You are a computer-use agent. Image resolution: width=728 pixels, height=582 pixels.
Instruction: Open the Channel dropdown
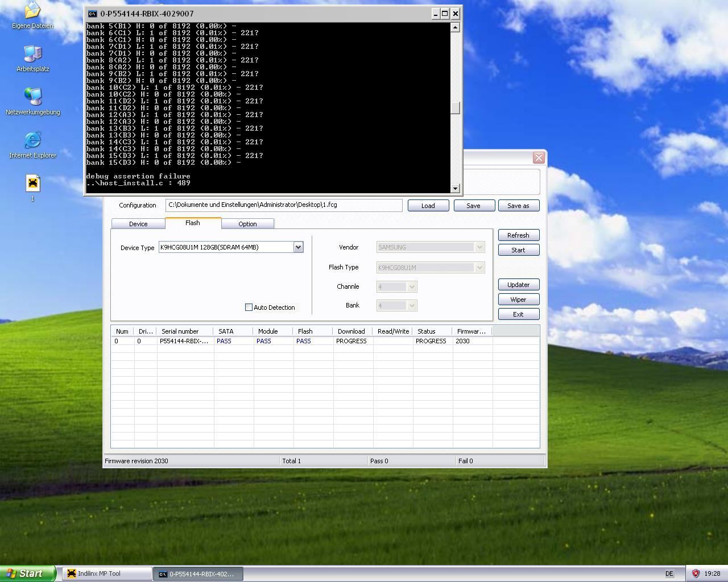click(x=412, y=286)
